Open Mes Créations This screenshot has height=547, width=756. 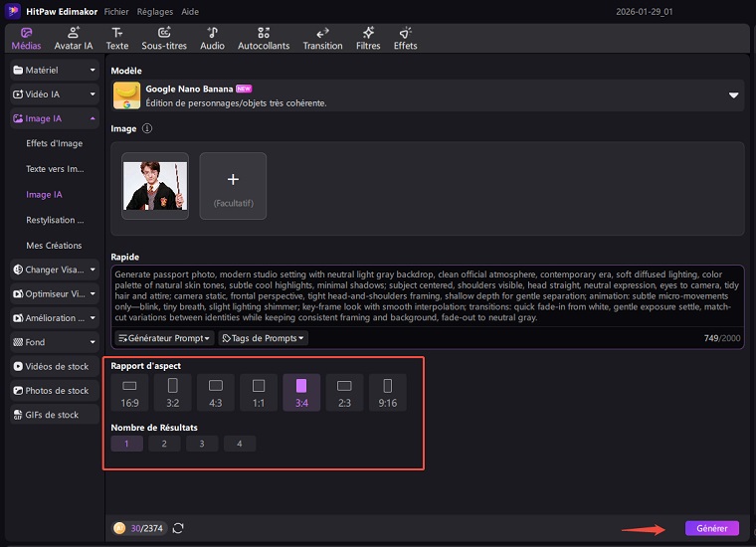[x=54, y=246]
